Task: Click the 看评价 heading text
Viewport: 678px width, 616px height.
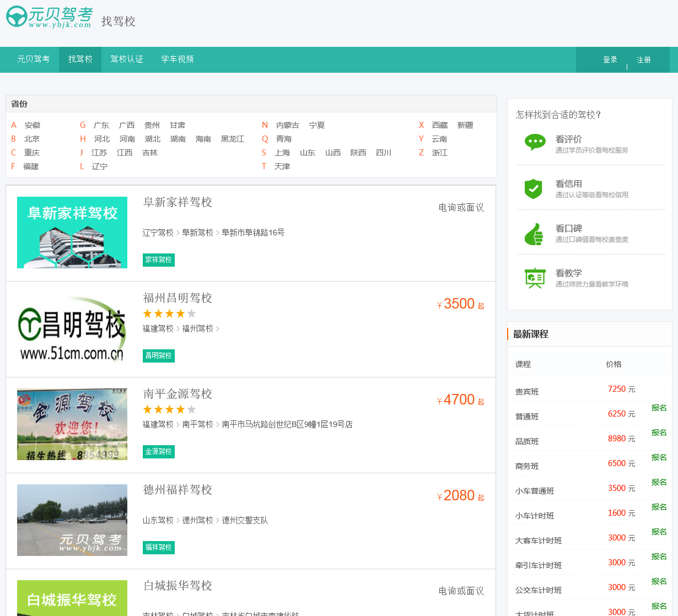Action: click(569, 139)
